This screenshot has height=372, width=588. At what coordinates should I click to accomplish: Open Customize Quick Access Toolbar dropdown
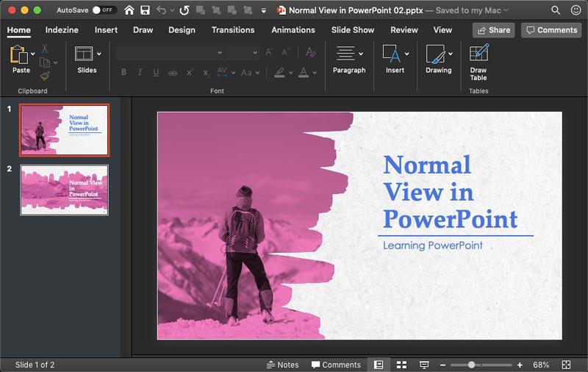pyautogui.click(x=264, y=10)
